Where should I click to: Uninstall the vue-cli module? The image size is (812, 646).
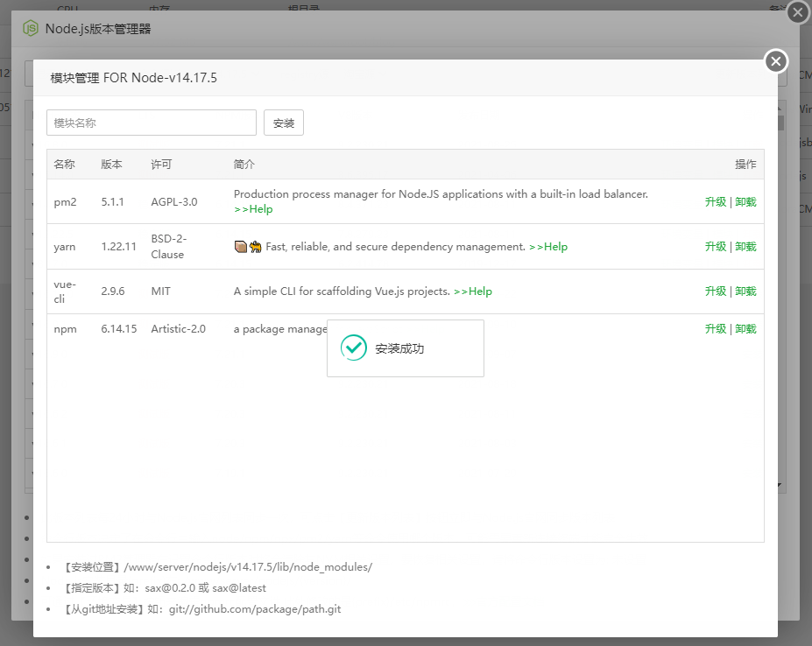pyautogui.click(x=745, y=291)
